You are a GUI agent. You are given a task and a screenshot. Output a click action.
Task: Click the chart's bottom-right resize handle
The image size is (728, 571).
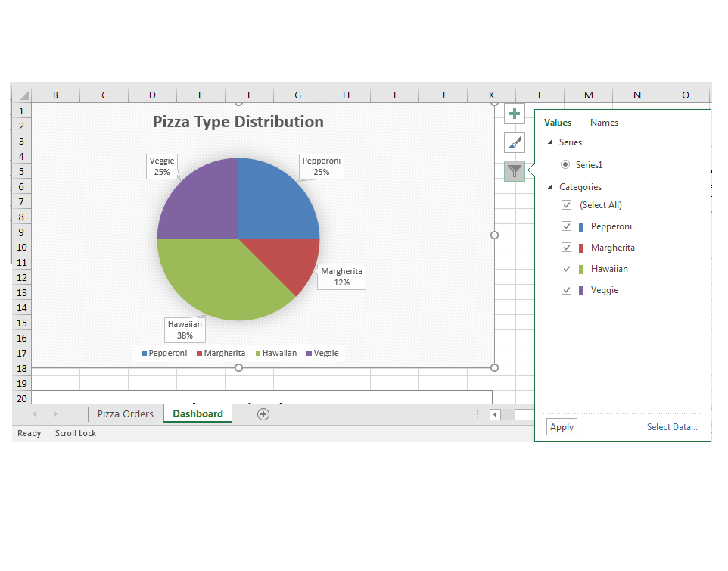(494, 368)
